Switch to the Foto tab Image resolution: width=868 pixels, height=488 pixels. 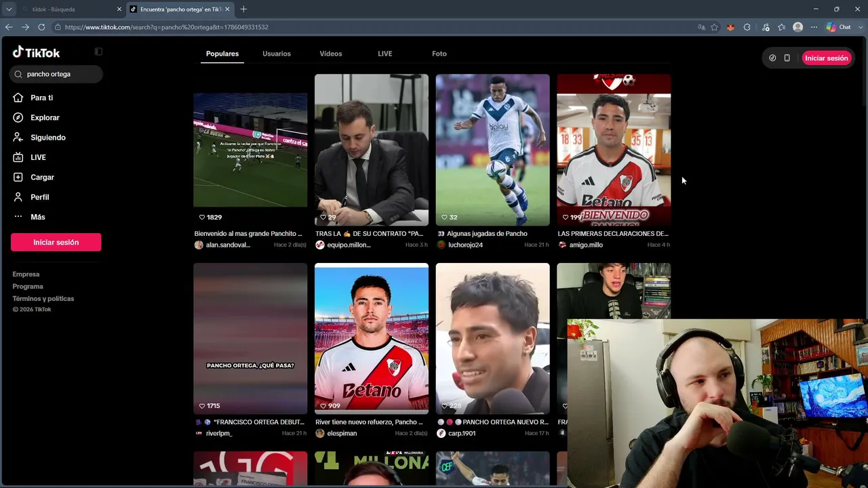pos(439,54)
